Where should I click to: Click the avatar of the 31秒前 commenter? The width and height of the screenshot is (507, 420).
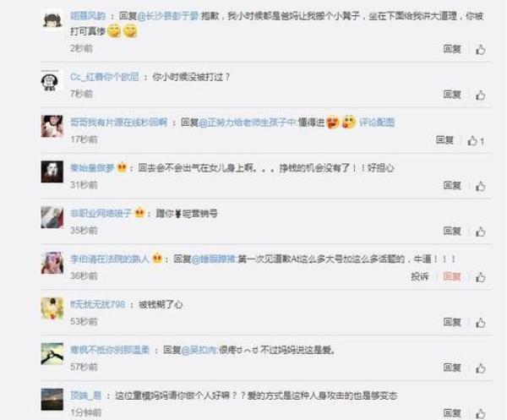pyautogui.click(x=52, y=172)
